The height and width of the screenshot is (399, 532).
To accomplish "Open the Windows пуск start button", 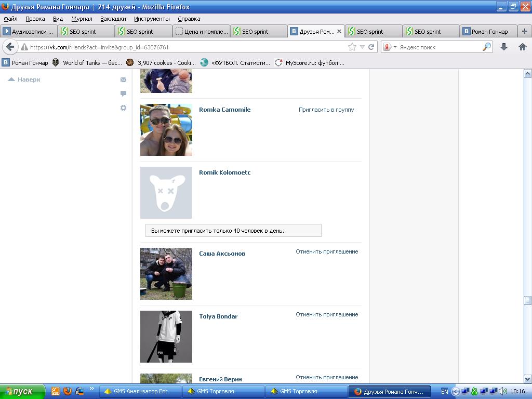I will [22, 392].
